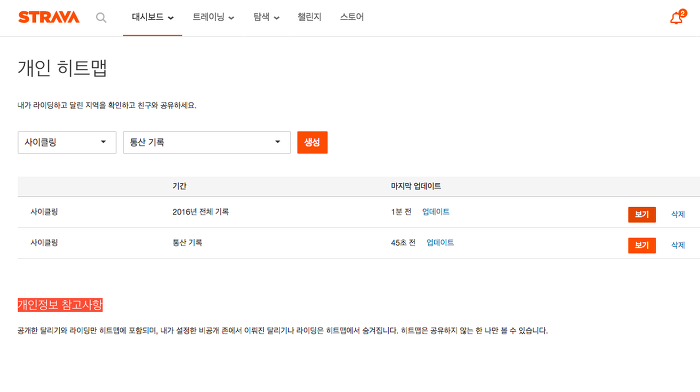Viewport: 700px width, 392px height.
Task: Open the notifications bell icon
Action: click(677, 17)
